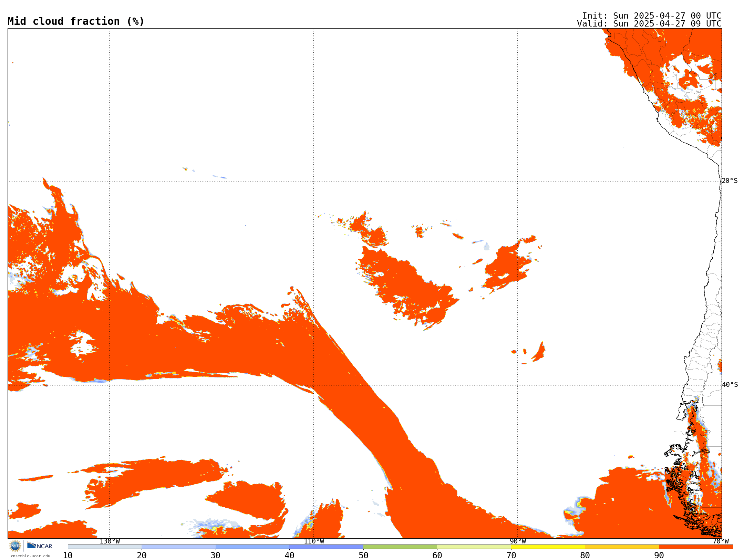Click the colorbar tick label '70'
This screenshot has height=560, width=744.
[511, 556]
